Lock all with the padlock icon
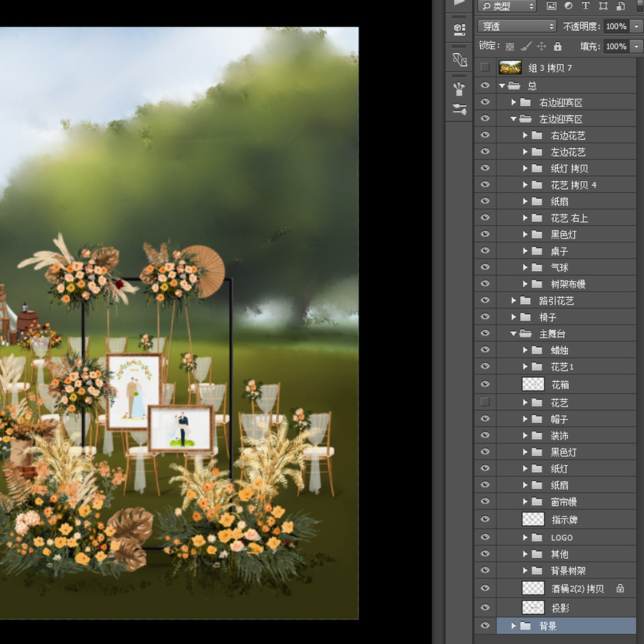The image size is (644, 644). pyautogui.click(x=557, y=46)
